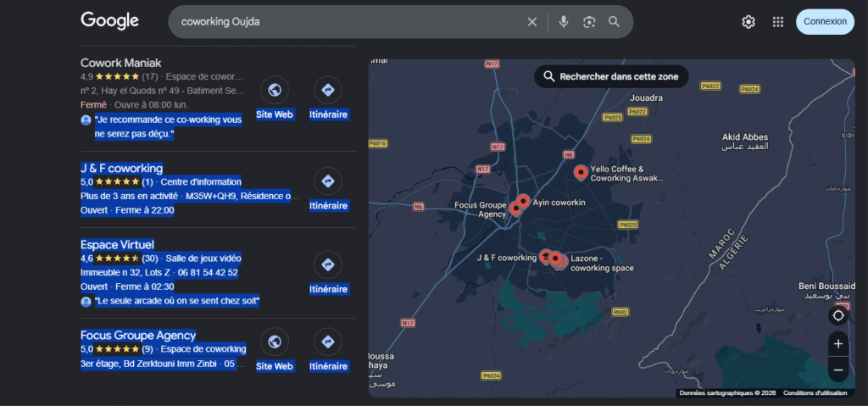Click "Plus de 3 ans en activité" text
The height and width of the screenshot is (406, 868).
[130, 196]
